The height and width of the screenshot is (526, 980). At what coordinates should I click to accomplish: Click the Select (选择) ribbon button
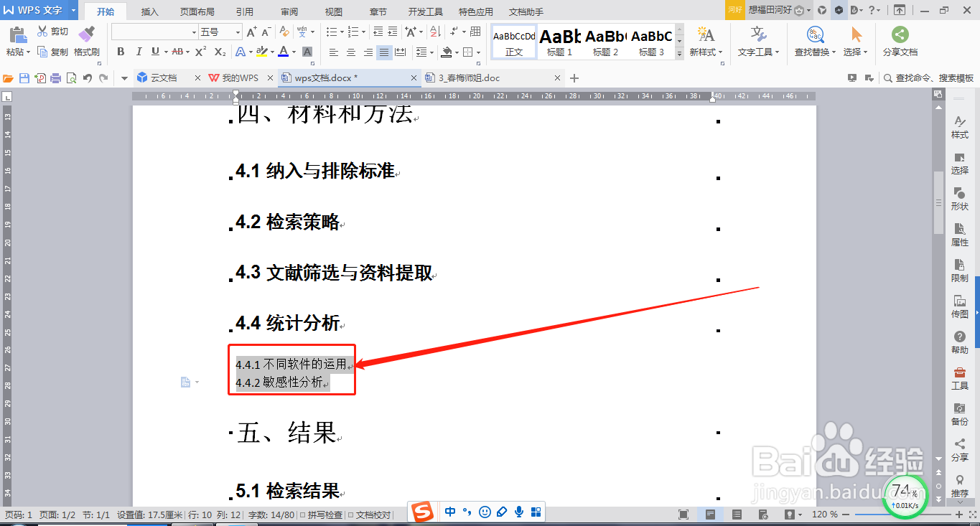pyautogui.click(x=856, y=42)
